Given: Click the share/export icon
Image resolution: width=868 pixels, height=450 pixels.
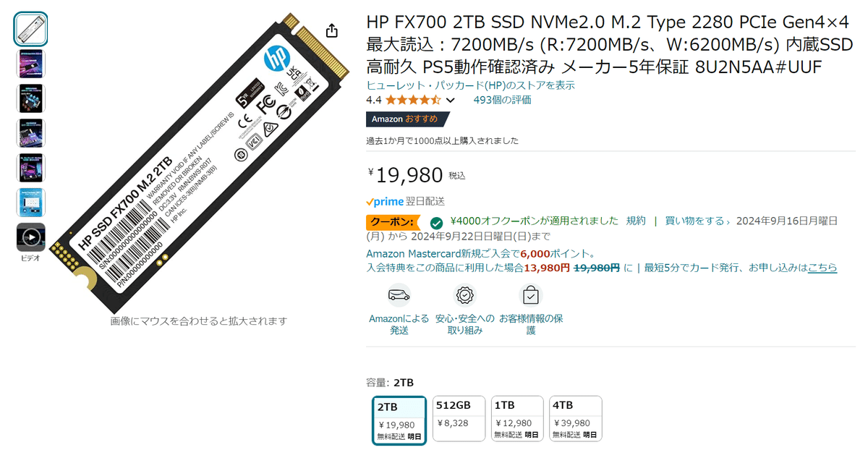Looking at the screenshot, I should click(x=332, y=31).
